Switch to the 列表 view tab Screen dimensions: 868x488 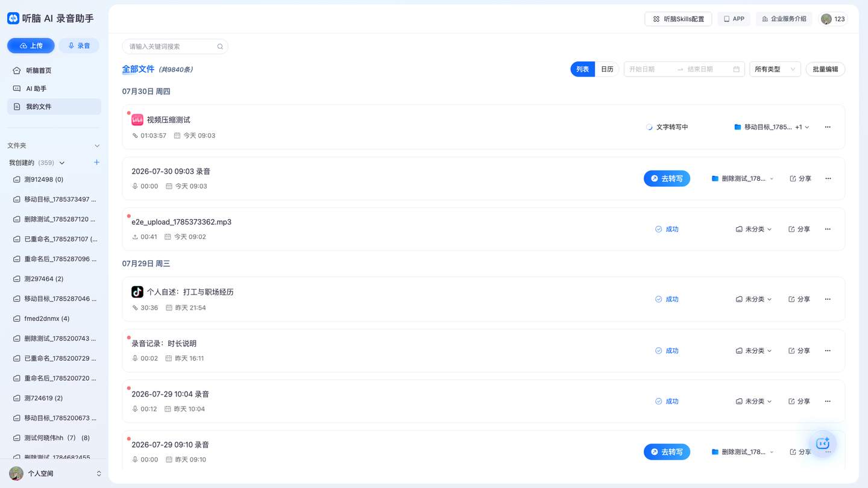coord(582,69)
